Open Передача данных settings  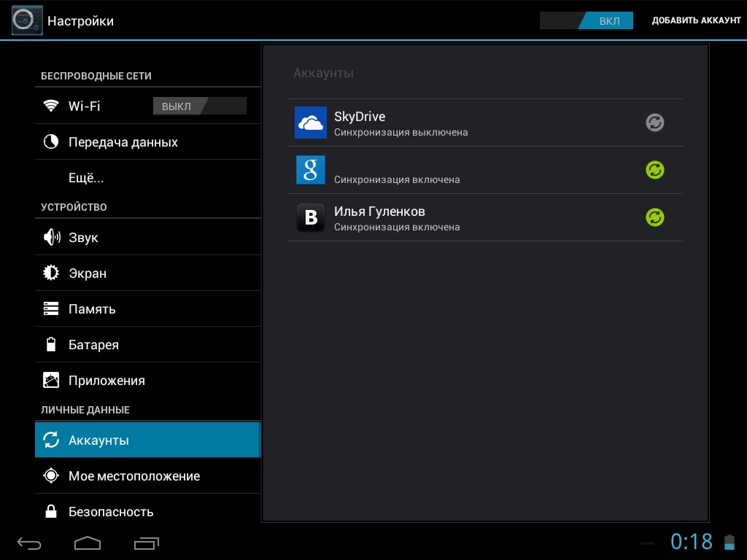147,142
